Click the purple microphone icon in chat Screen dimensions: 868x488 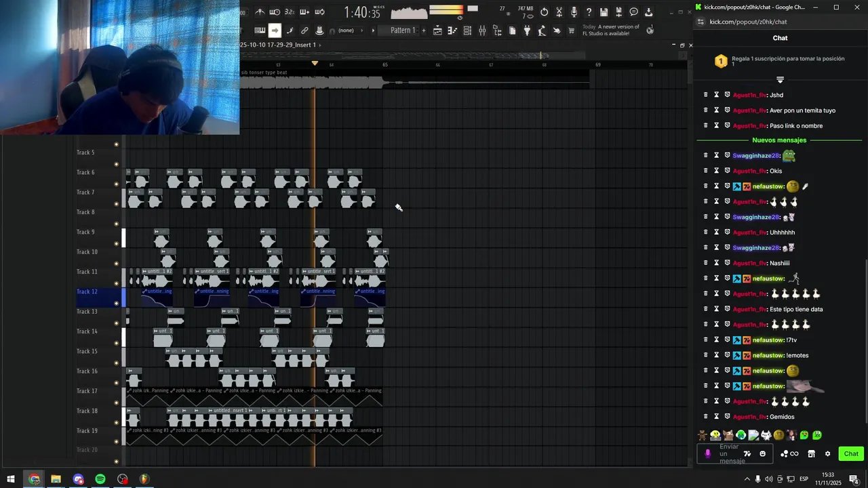[x=708, y=454]
